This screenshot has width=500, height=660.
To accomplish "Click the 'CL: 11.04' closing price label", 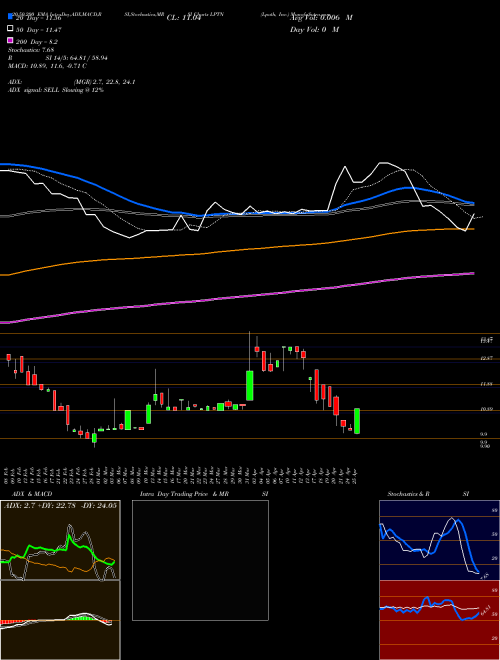I will pos(184,18).
